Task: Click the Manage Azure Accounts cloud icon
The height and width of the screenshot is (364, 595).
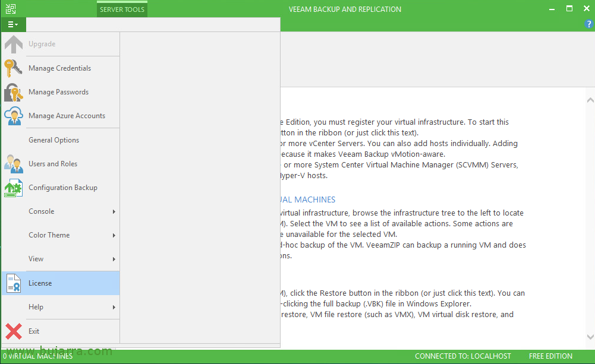Action: [13, 116]
